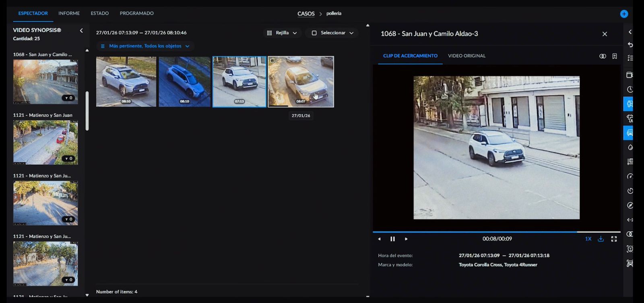This screenshot has width=644, height=303.
Task: Switch to the VIDEO ORIGINAL tab
Action: pyautogui.click(x=466, y=56)
